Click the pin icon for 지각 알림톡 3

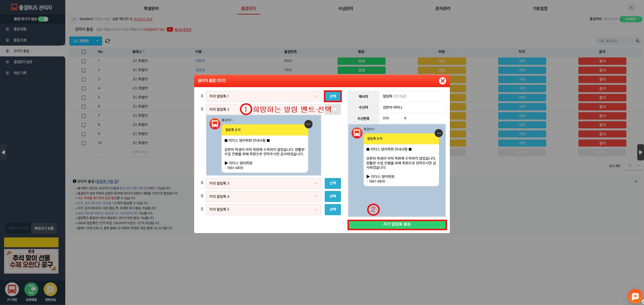coord(202,183)
